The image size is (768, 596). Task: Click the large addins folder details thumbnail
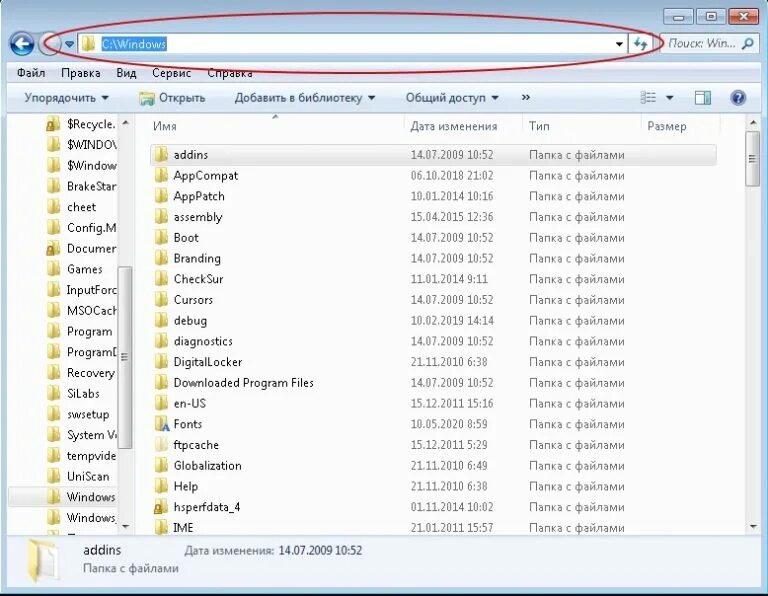(x=43, y=560)
